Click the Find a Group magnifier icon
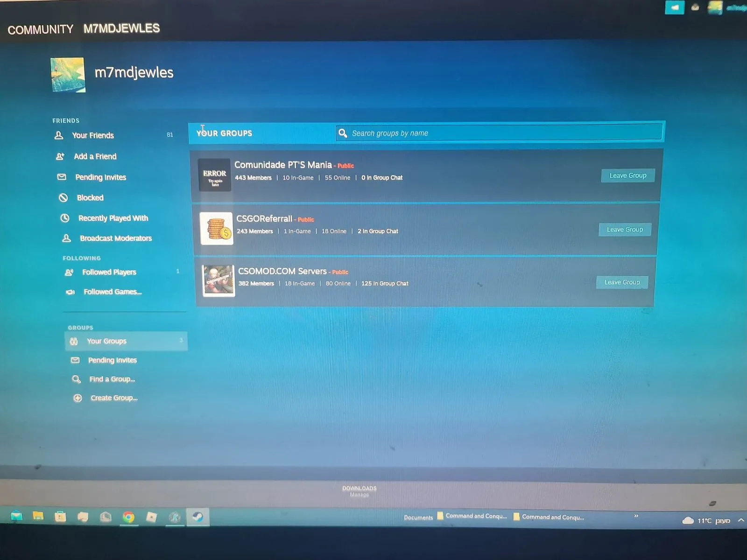The image size is (747, 560). point(76,379)
